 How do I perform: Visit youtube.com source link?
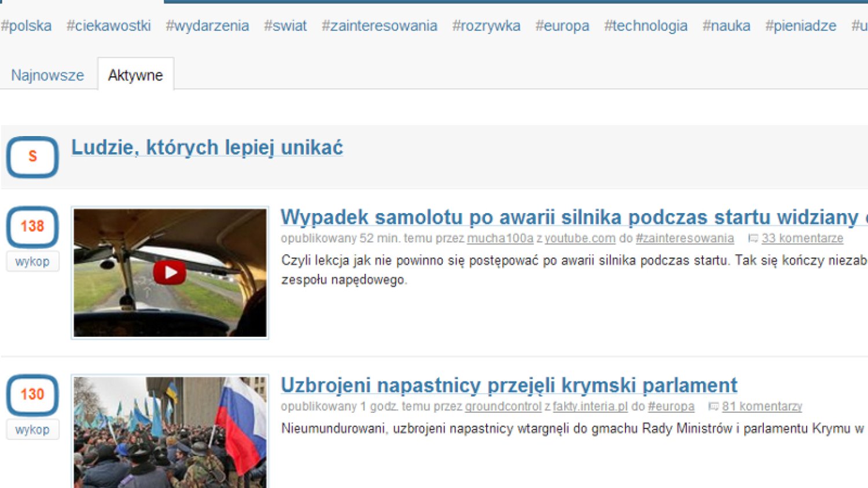click(580, 239)
